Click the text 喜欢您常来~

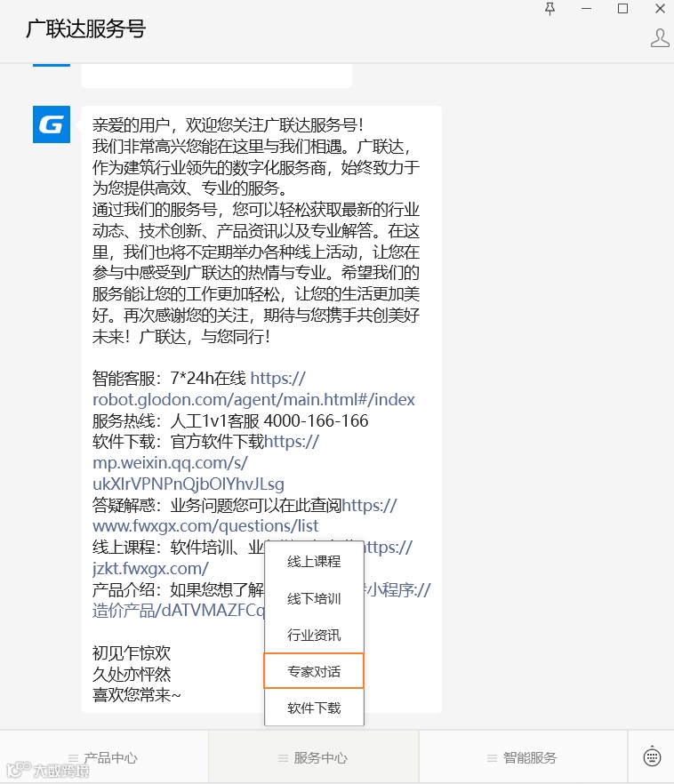(137, 695)
